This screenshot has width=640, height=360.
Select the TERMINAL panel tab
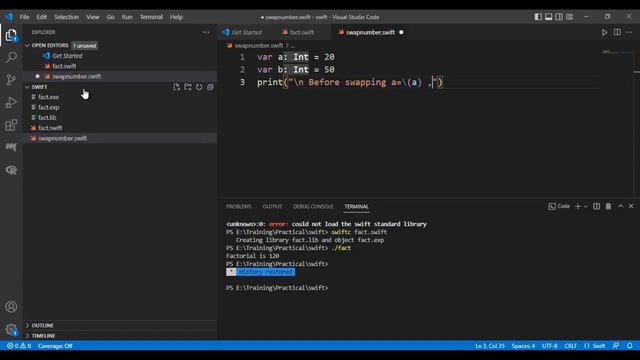tap(356, 207)
